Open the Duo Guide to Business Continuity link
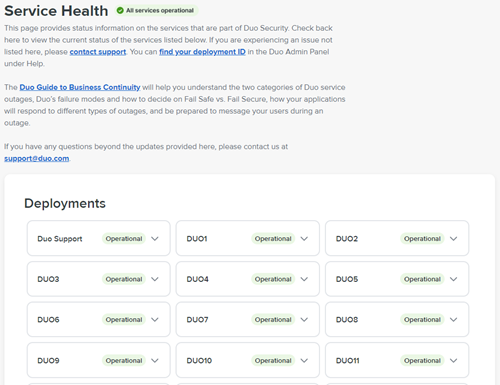This screenshot has height=385, width=500. pyautogui.click(x=80, y=87)
